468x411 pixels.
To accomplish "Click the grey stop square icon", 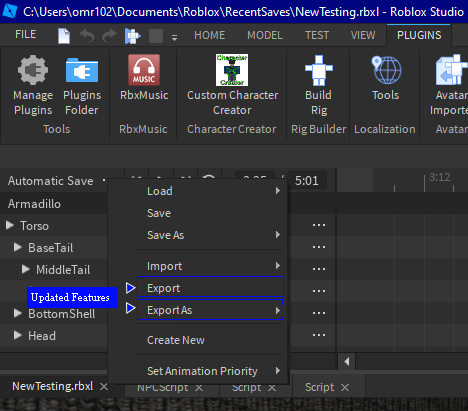I will tap(156, 36).
